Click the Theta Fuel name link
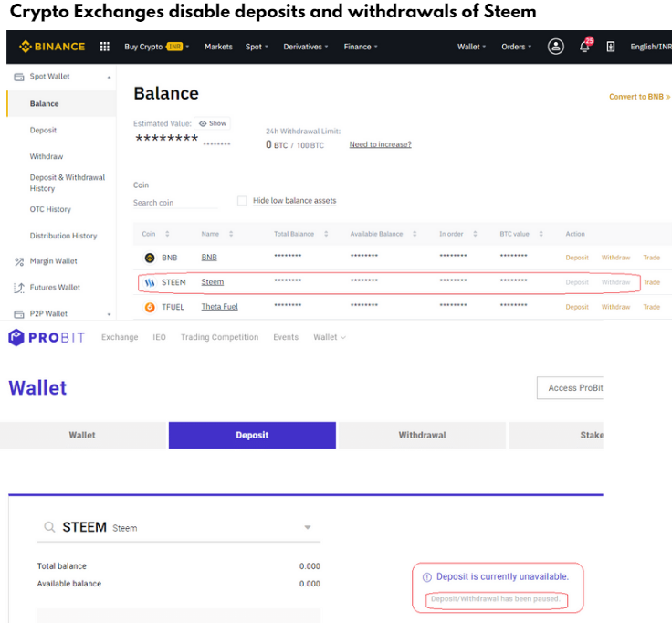Viewport: 672px width, 623px height. pos(219,307)
